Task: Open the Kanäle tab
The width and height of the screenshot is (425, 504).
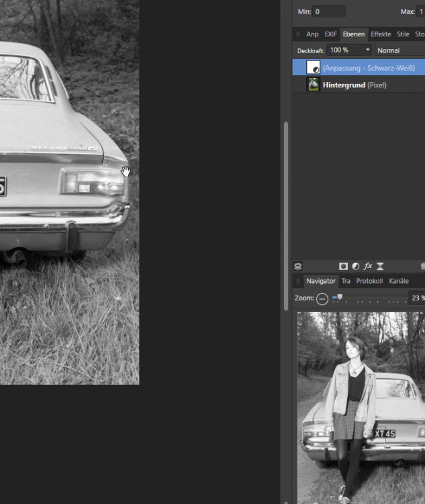Action: tap(399, 281)
